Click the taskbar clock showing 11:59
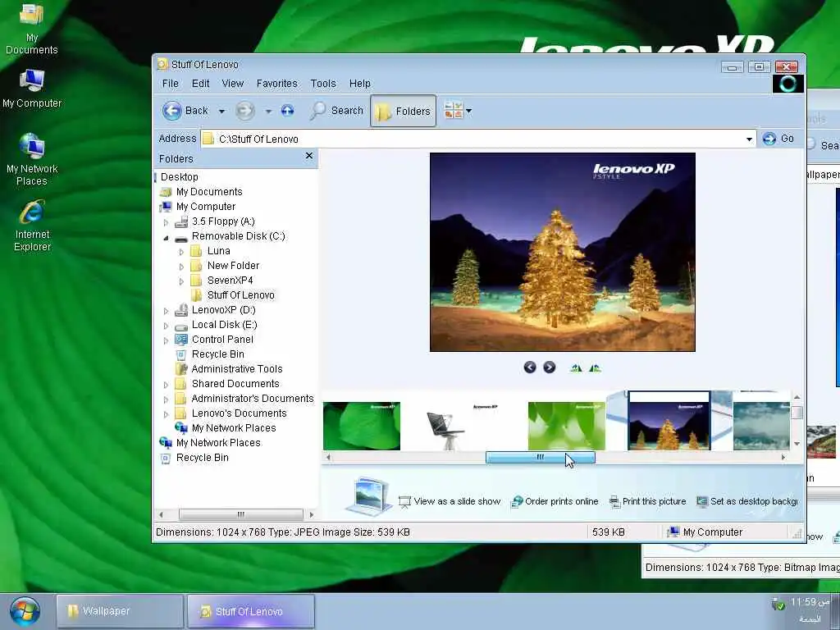 coord(809,603)
